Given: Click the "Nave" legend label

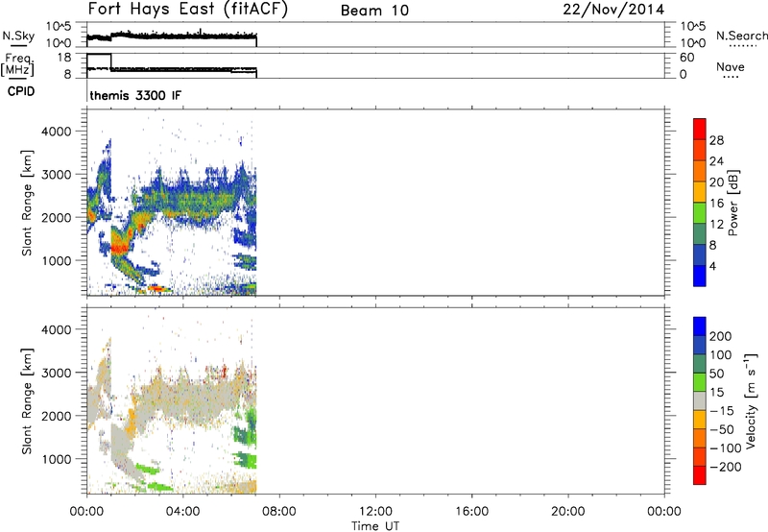Looking at the screenshot, I should click(x=731, y=66).
